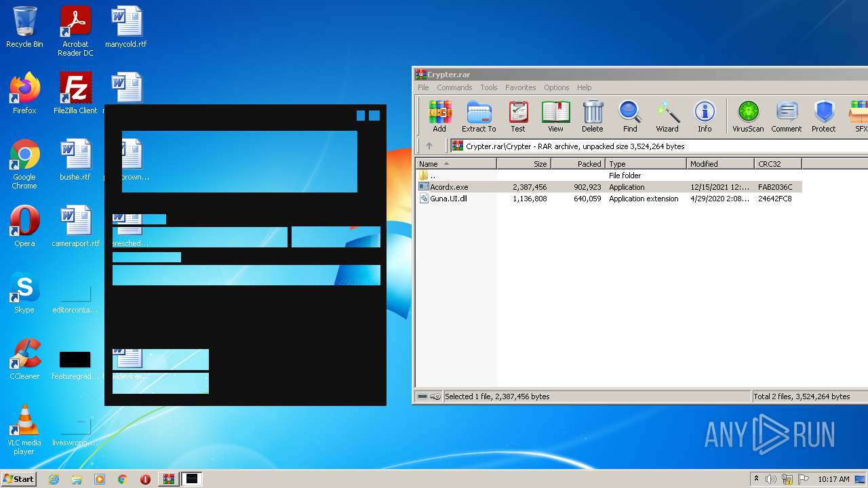Select the Google Chrome desktop shortcut
The height and width of the screenshot is (488, 868).
[x=24, y=165]
